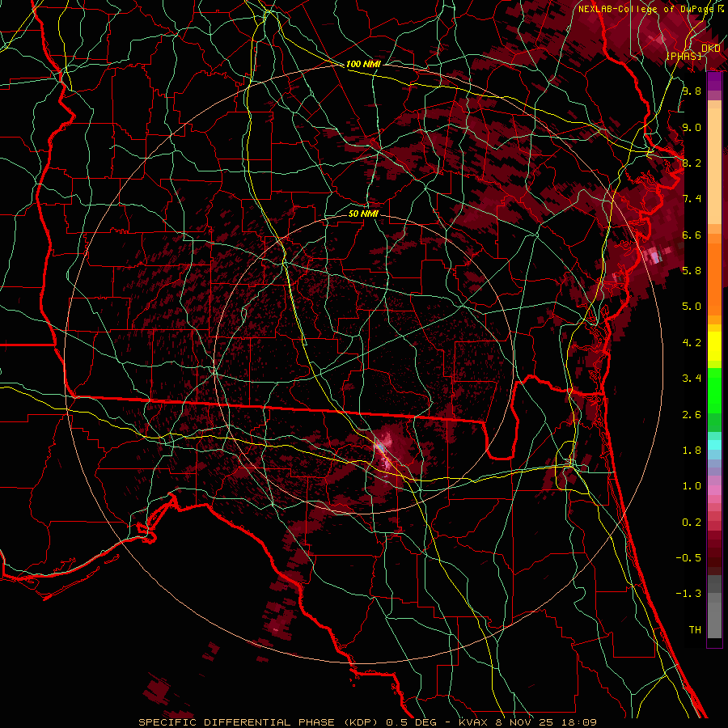
Task: Pick the yellow band of the color bar
Action: [714, 346]
